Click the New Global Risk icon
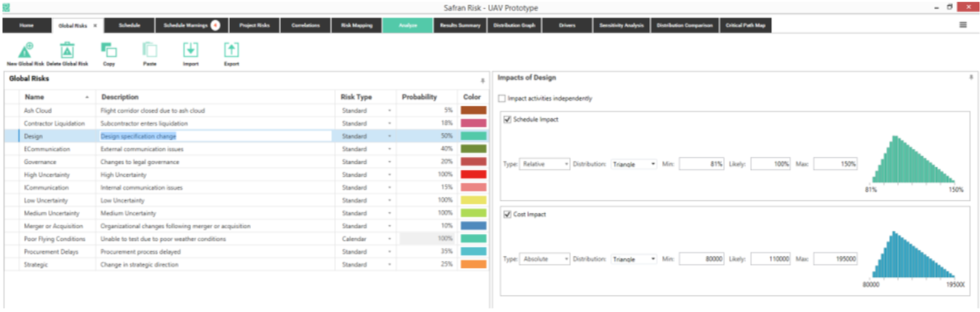 (25, 51)
